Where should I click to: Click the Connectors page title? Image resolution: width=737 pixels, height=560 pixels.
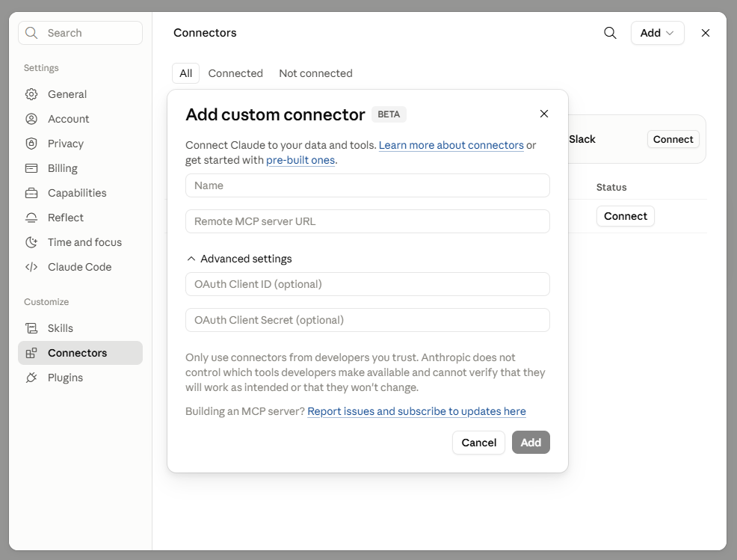point(205,33)
